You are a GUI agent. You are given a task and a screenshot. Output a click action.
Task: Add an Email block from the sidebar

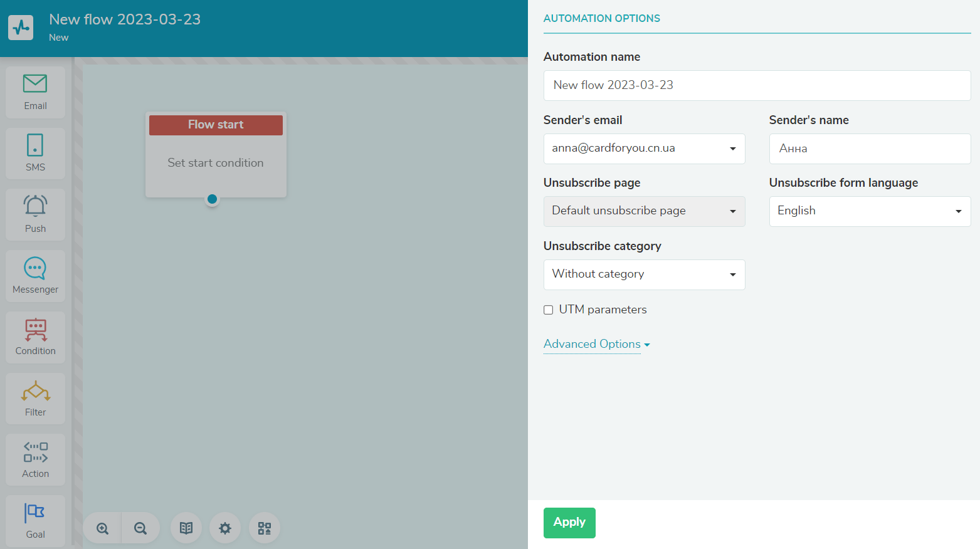tap(35, 92)
